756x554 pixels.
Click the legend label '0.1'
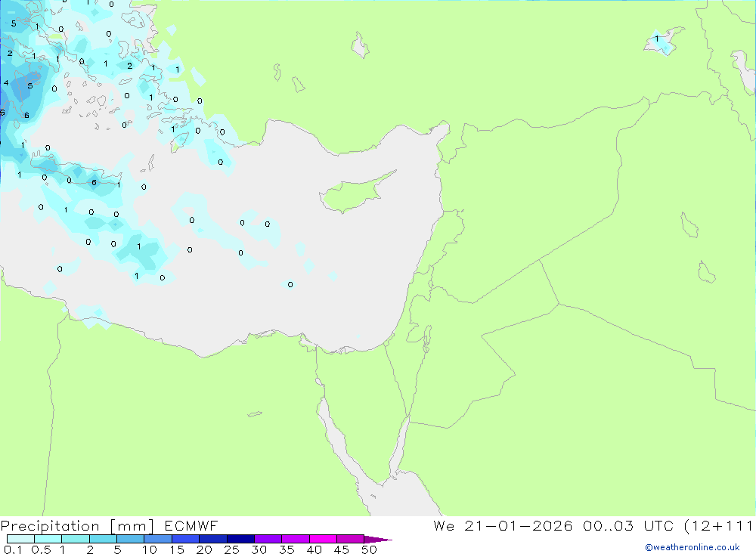click(x=13, y=549)
